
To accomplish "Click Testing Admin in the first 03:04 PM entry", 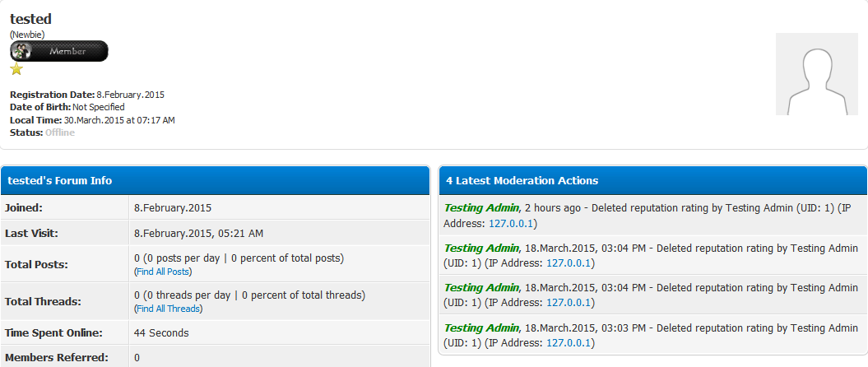I will (x=481, y=248).
